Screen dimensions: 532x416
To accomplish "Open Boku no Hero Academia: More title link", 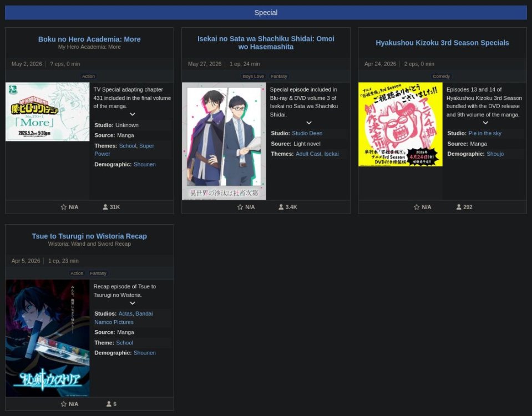I will pos(89,39).
